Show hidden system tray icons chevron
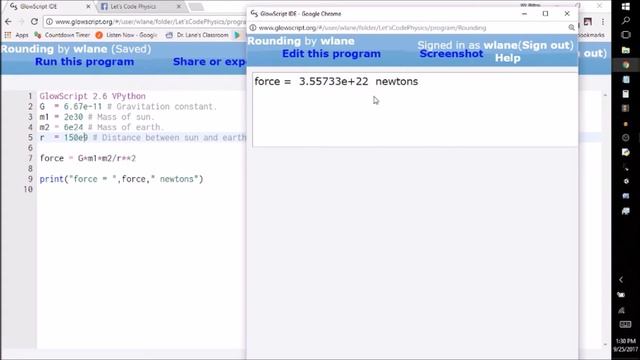Screen dimensions: 640x360 tap(621, 280)
